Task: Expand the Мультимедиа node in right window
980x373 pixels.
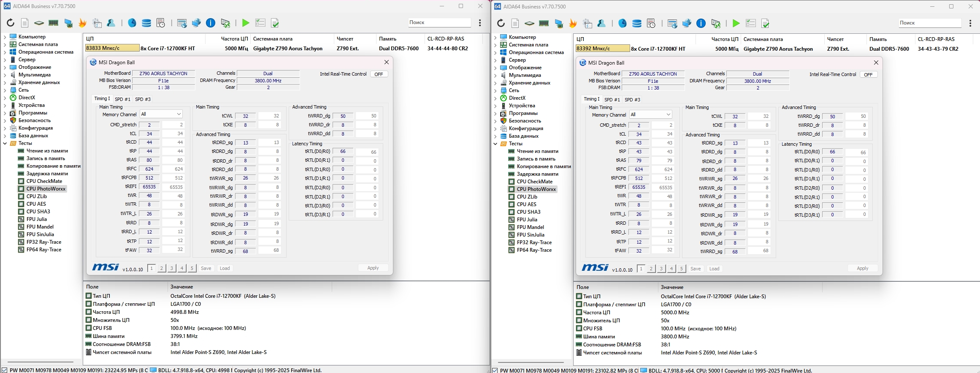Action: [495, 75]
